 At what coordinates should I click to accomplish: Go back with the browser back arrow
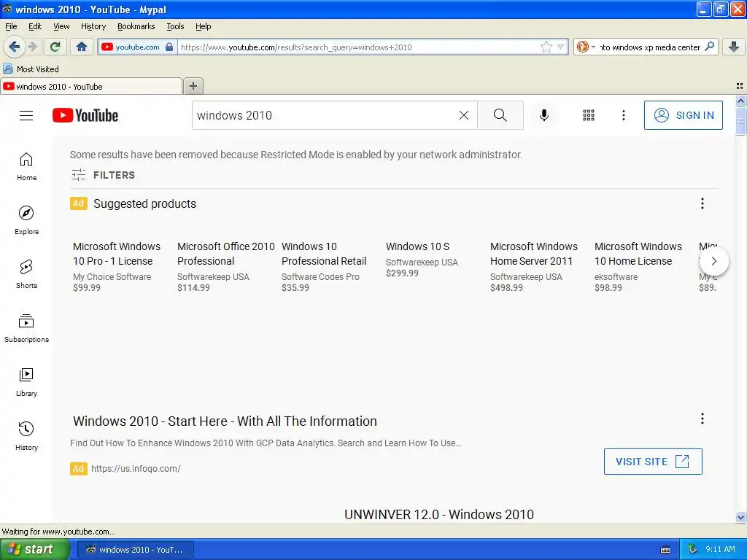[x=14, y=47]
